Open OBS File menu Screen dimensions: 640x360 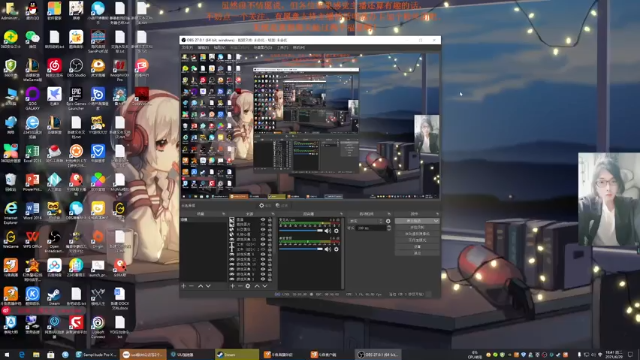click(x=187, y=48)
